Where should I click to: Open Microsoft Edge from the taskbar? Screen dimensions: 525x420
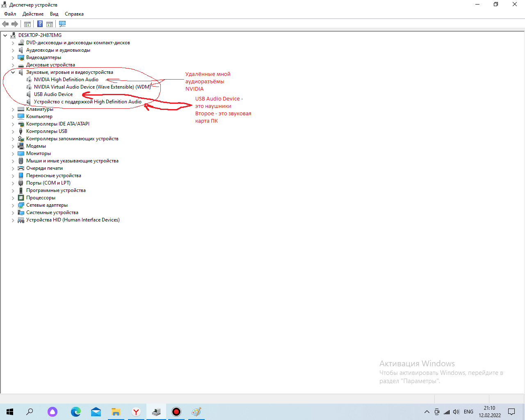point(76,412)
